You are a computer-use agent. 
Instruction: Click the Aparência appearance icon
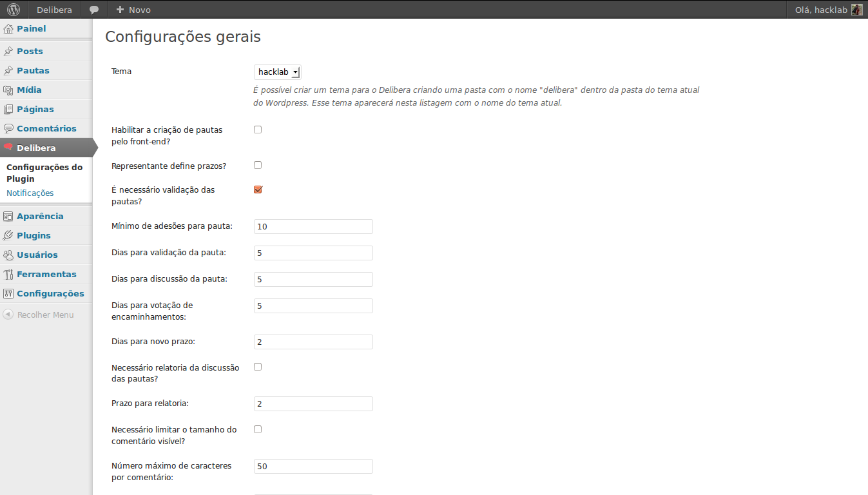coord(8,216)
